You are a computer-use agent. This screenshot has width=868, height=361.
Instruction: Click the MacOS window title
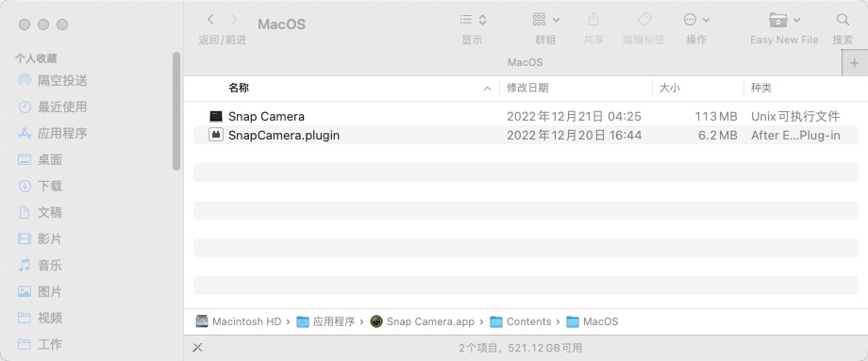click(282, 25)
